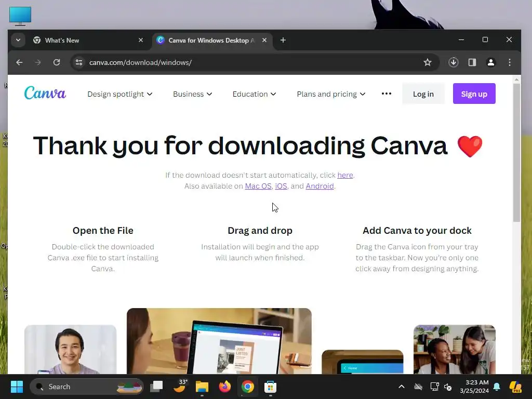Click 'Add Canva to your dock' heading
This screenshot has width=532, height=399.
tap(417, 230)
